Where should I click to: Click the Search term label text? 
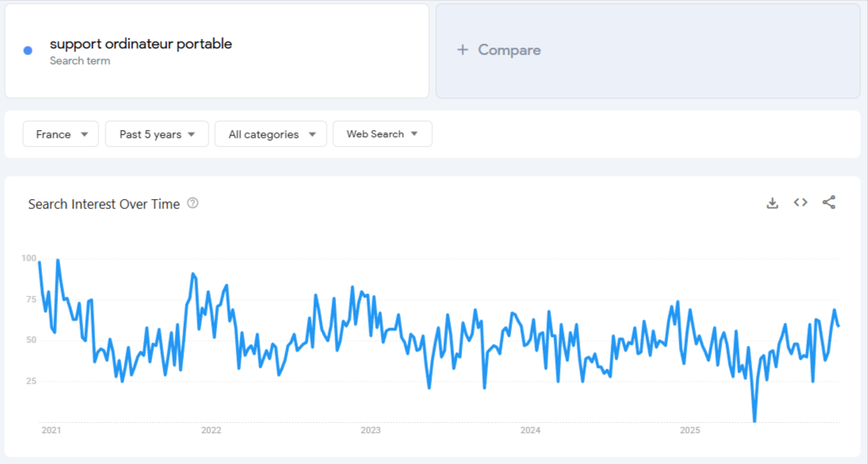pyautogui.click(x=80, y=60)
